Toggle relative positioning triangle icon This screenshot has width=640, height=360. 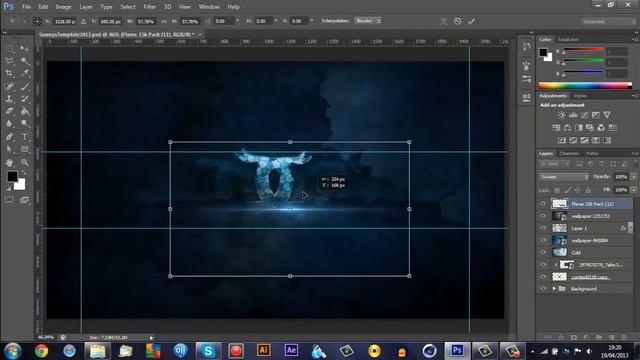point(83,21)
